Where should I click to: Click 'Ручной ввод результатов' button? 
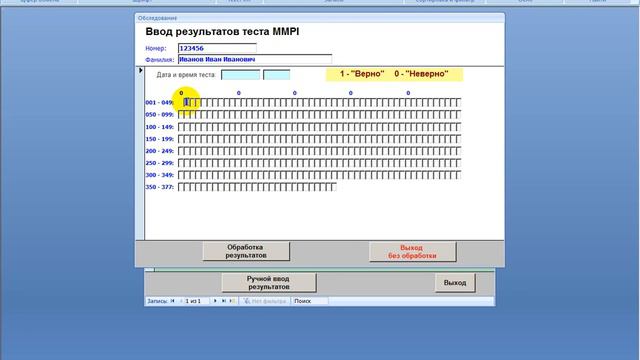pos(269,283)
